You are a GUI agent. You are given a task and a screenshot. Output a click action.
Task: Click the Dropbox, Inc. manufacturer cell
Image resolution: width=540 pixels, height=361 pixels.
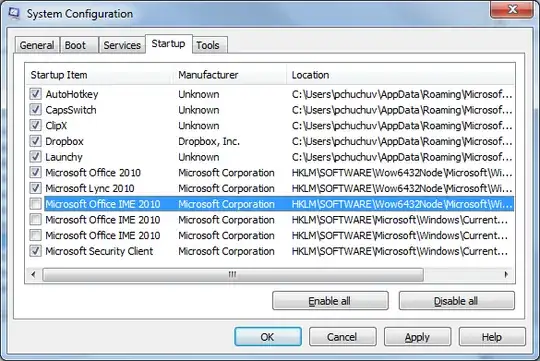[x=209, y=141]
